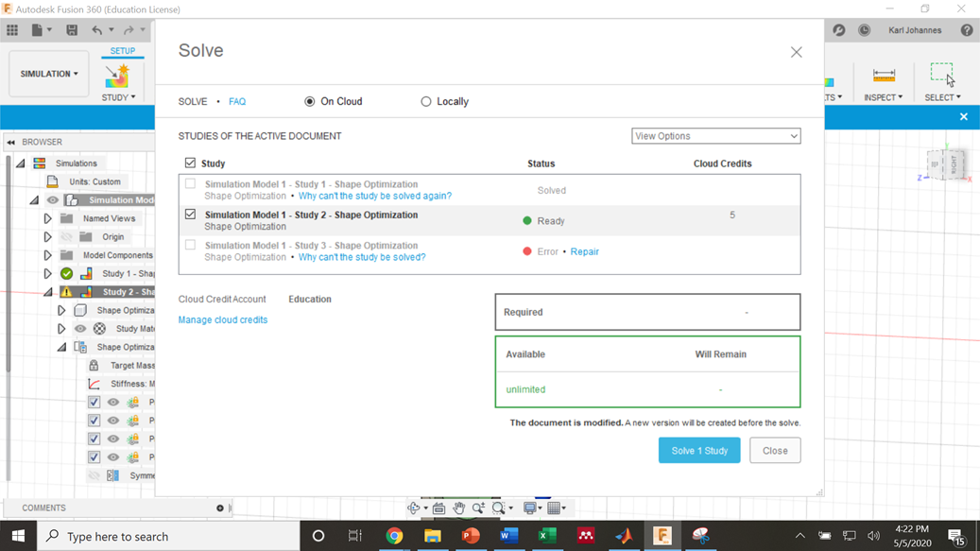Image resolution: width=980 pixels, height=551 pixels.
Task: Open the clock history icon
Action: pyautogui.click(x=865, y=30)
